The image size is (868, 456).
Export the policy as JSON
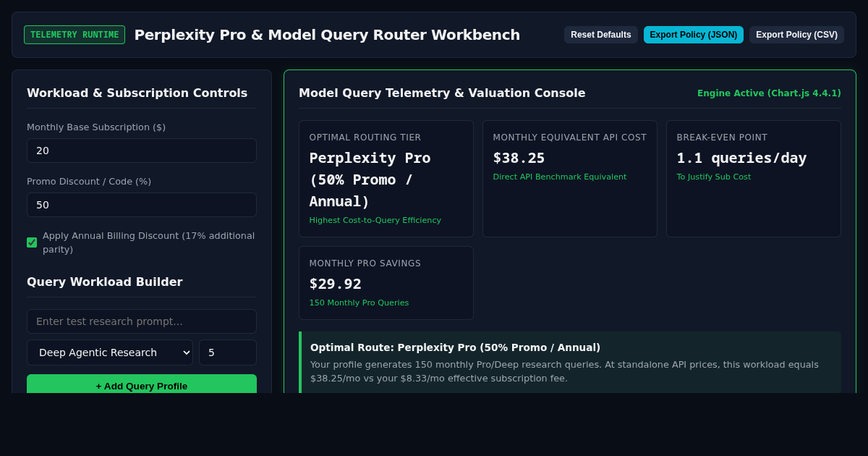(x=693, y=35)
